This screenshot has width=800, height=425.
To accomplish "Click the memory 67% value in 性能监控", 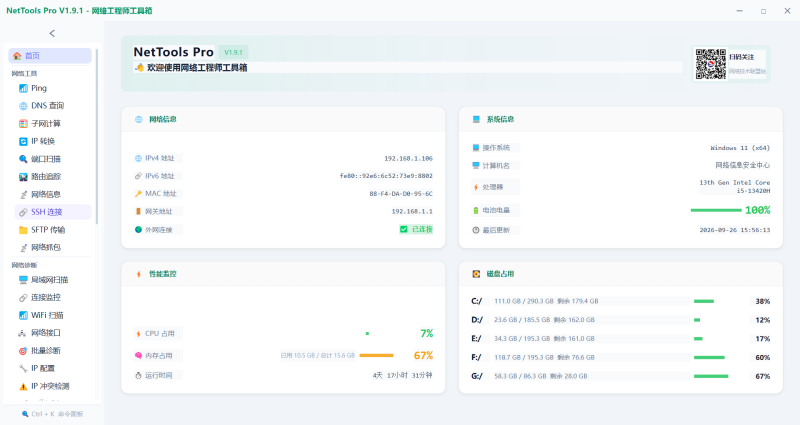I will click(423, 356).
